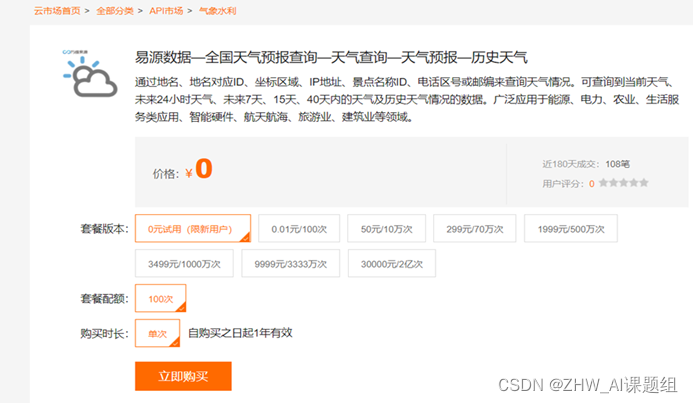Open the 气象水利 breadcrumb category
The height and width of the screenshot is (403, 693).
[x=217, y=11]
